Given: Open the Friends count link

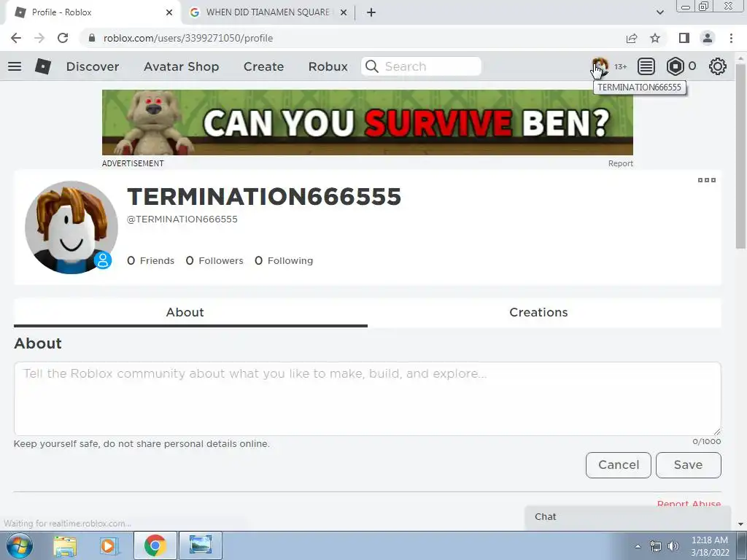Looking at the screenshot, I should (150, 260).
